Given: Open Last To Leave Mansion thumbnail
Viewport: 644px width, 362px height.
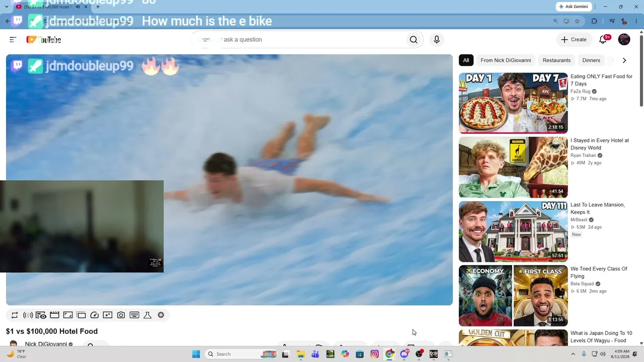Looking at the screenshot, I should [513, 231].
